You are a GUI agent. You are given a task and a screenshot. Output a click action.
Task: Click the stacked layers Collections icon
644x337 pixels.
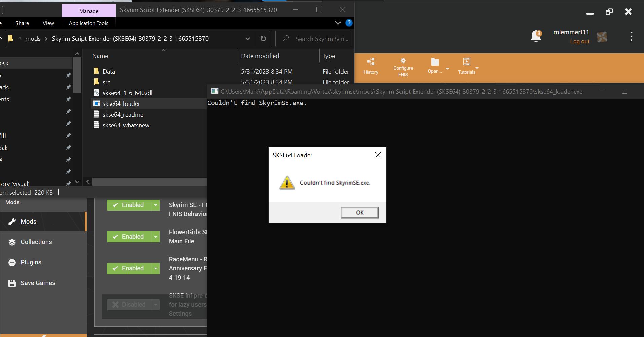click(x=12, y=242)
